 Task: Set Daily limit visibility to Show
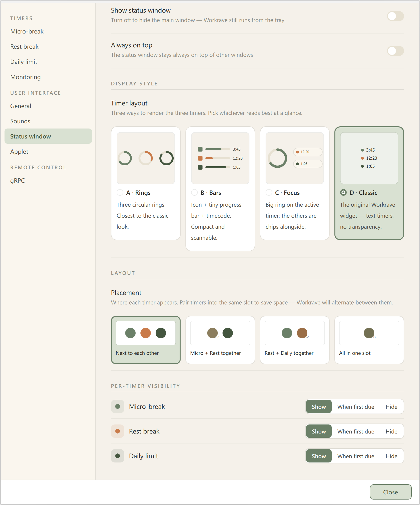319,456
